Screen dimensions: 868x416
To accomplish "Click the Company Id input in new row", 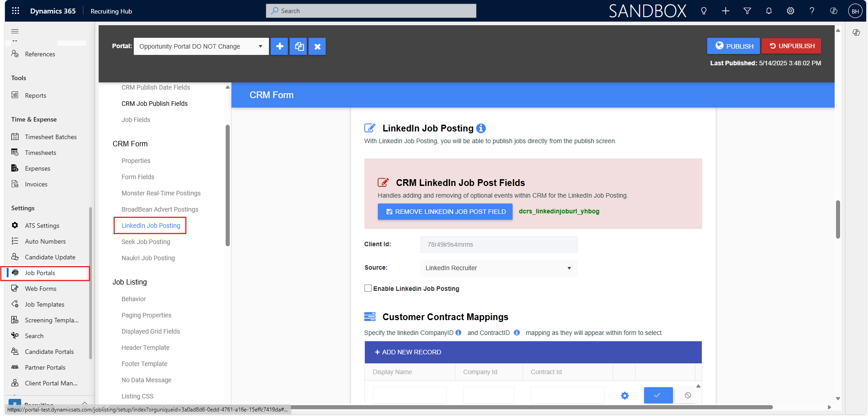I will pos(489,395).
